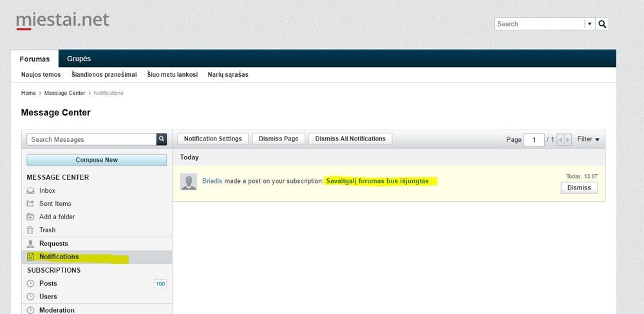The image size is (644, 314).
Task: Open Notification Settings
Action: pos(213,139)
